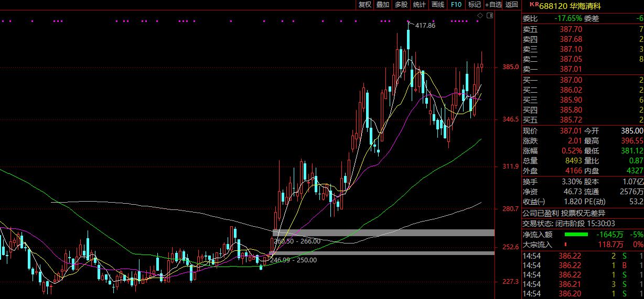644x299 pixels.
Task: Click the diamond icon above the chart
Action: [479, 16]
